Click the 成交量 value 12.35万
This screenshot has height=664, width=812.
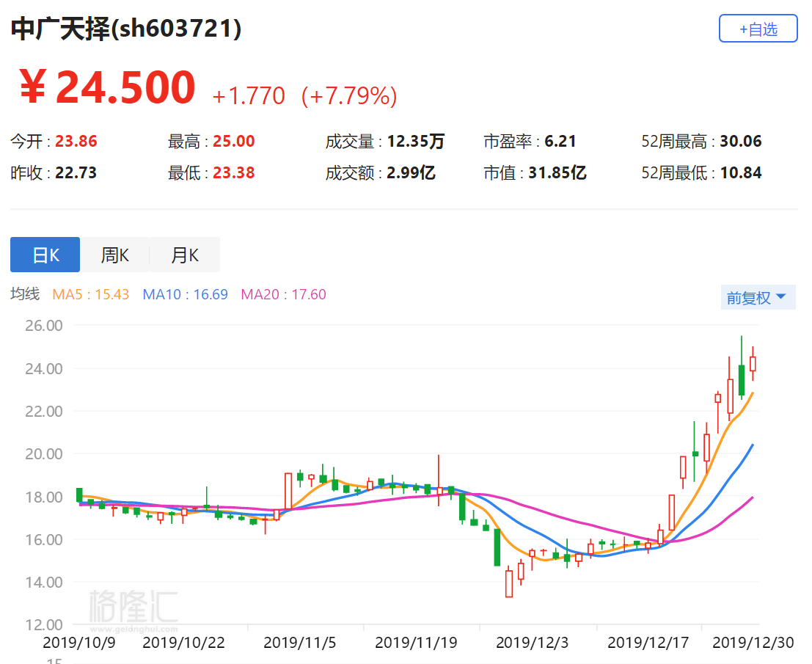click(416, 141)
